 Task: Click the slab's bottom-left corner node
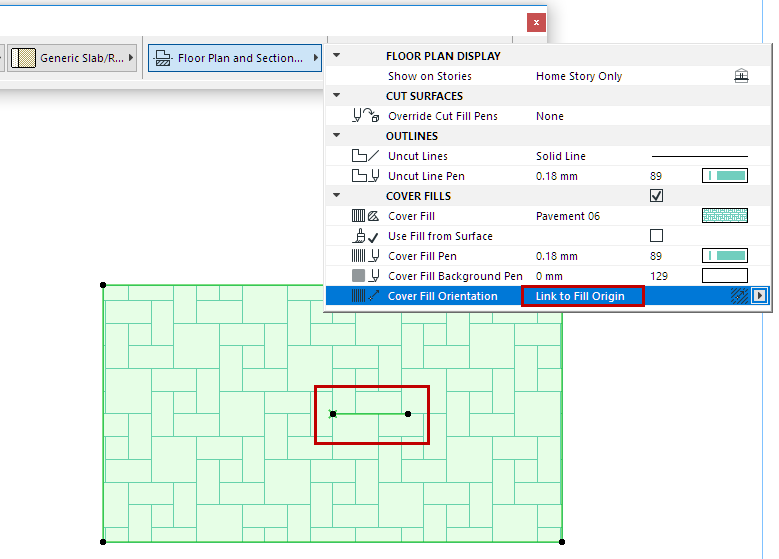point(103,542)
